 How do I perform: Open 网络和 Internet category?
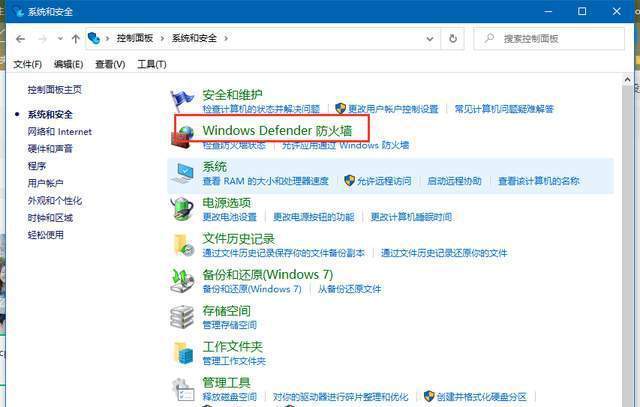tap(60, 131)
